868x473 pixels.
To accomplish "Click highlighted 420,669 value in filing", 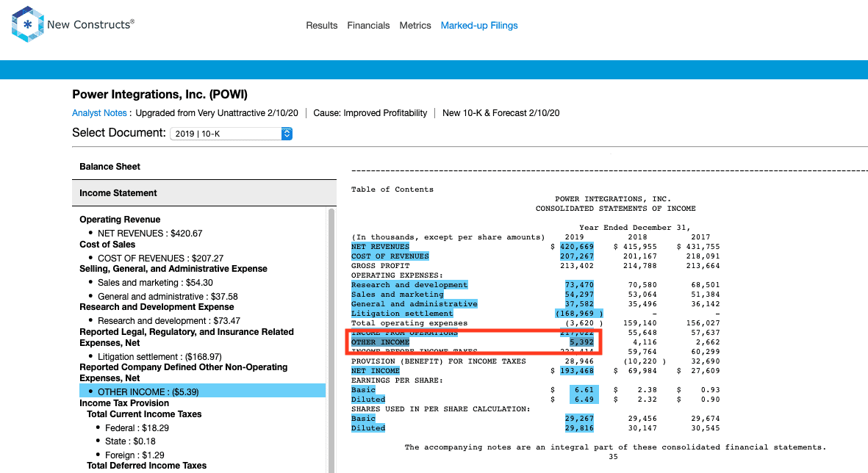I will coord(577,247).
